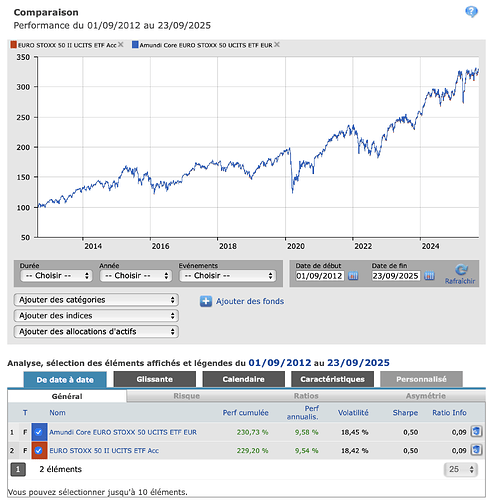This screenshot has width=493, height=500.
Task: Expand Ajouter des catégories dropdown
Action: pos(96,300)
